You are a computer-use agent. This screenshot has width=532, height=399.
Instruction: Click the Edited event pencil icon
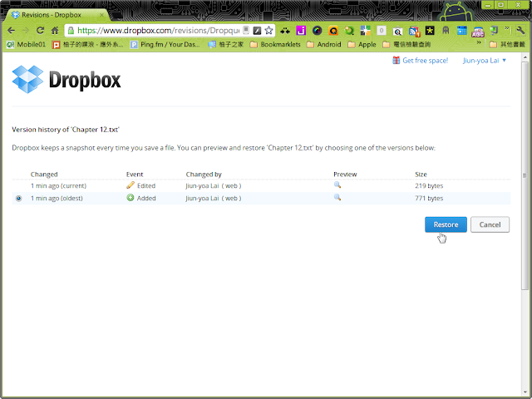(131, 185)
